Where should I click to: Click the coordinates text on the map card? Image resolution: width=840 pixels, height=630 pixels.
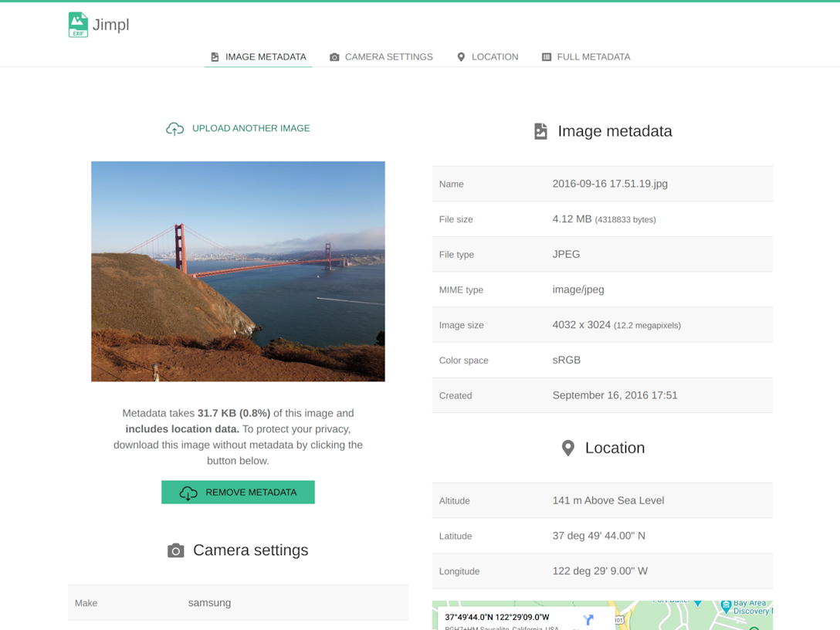496,618
